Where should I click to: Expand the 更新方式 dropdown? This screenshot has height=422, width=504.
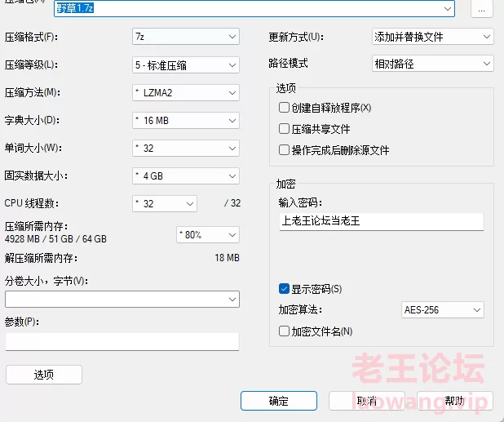(x=432, y=37)
